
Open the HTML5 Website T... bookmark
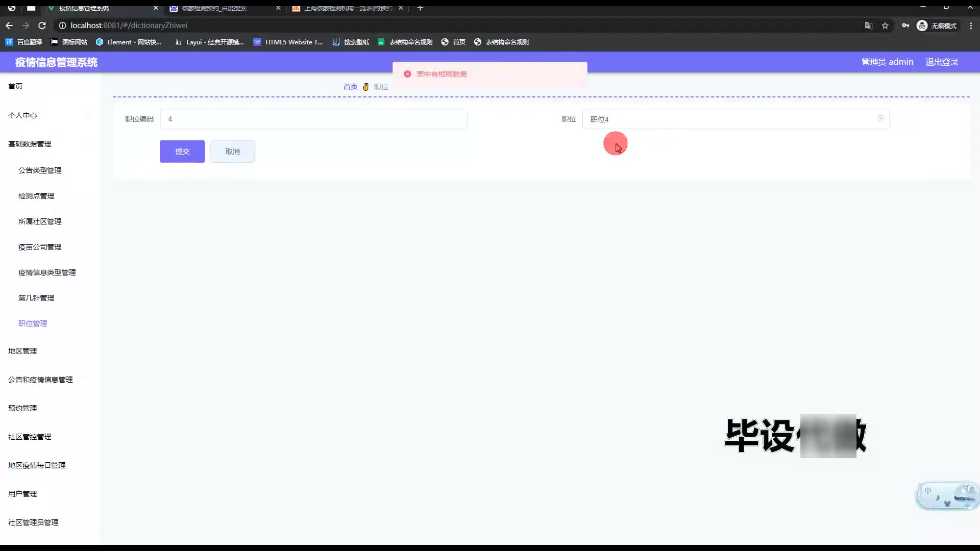click(x=288, y=42)
